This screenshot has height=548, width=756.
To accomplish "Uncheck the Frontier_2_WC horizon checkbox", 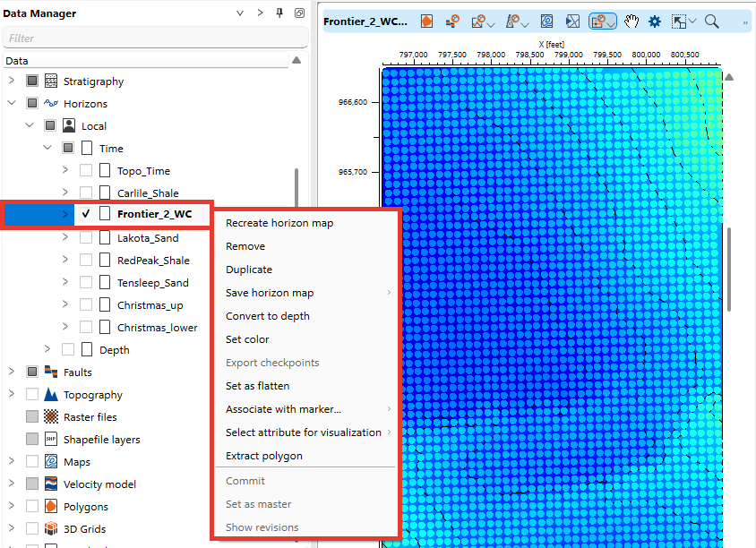I will coord(86,214).
